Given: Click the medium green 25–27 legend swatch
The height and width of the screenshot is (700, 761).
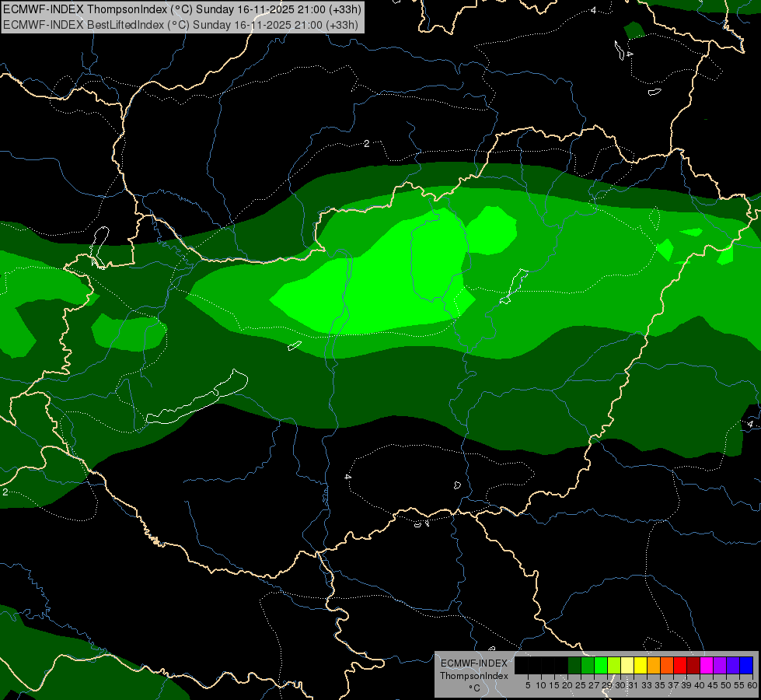Looking at the screenshot, I should pyautogui.click(x=588, y=665).
